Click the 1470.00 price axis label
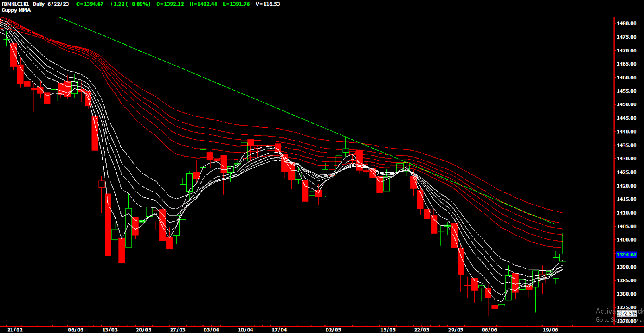Screen dimensions: 644x333 [627, 51]
